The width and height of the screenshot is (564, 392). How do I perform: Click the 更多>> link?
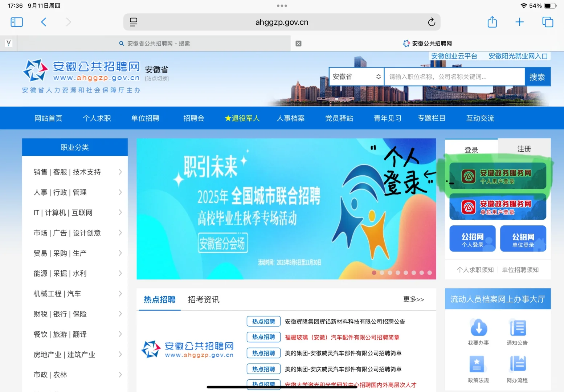coord(413,299)
